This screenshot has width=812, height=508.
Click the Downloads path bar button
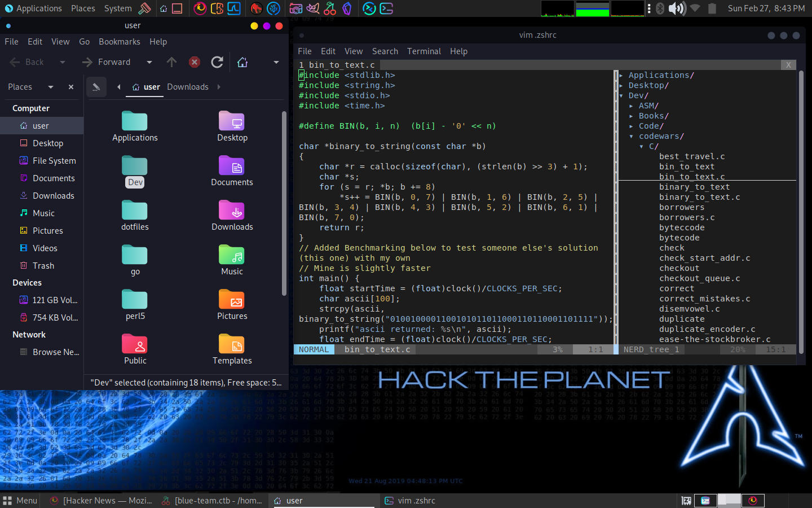[188, 87]
